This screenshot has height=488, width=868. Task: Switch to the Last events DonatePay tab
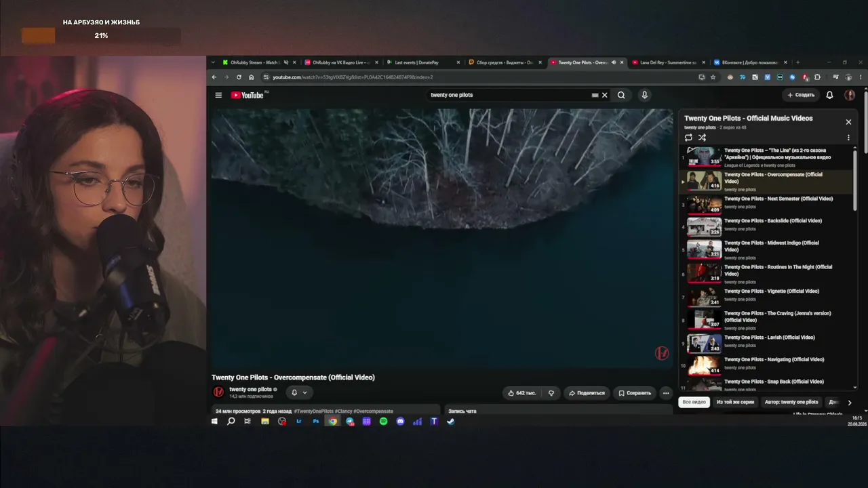coord(423,62)
